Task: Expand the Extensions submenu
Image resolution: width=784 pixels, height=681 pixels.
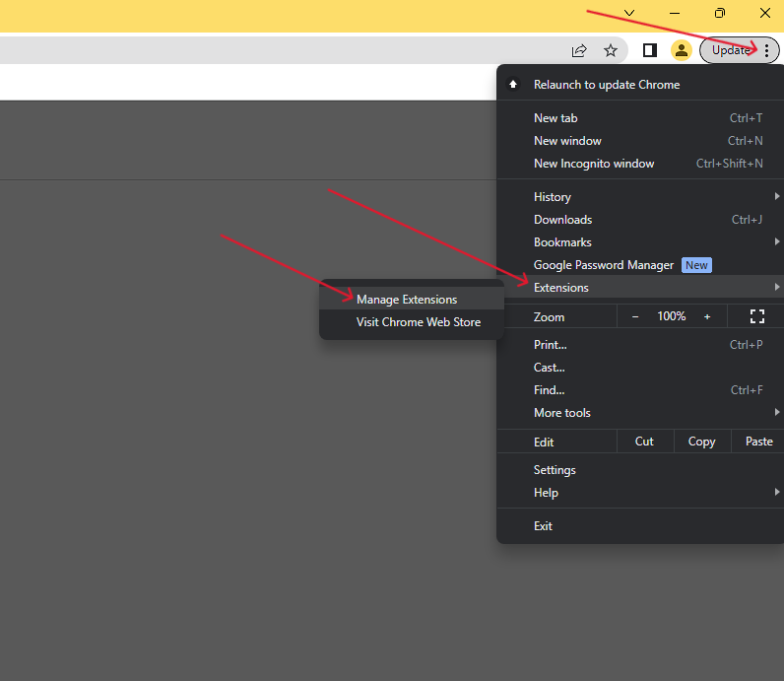Action: click(x=640, y=288)
